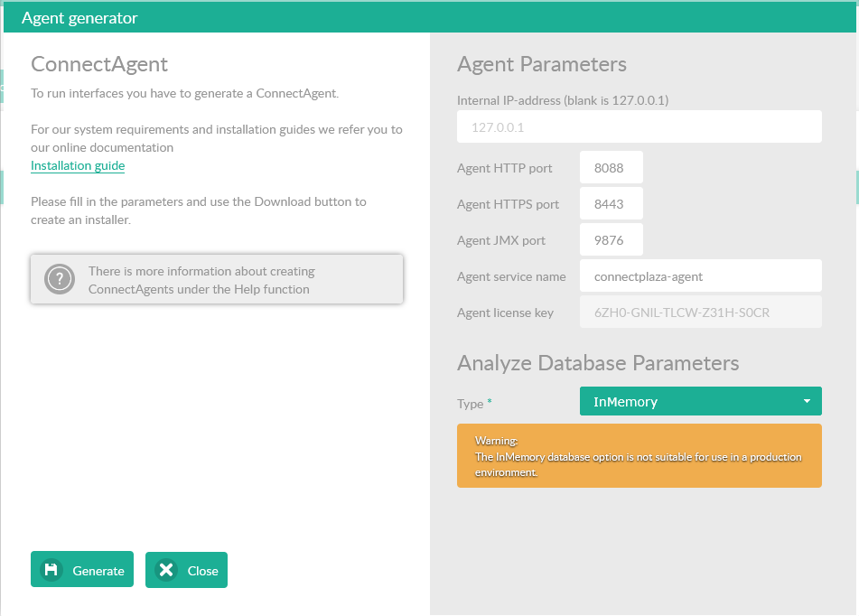The width and height of the screenshot is (859, 616).
Task: Click the Agent service name field
Action: coord(701,276)
